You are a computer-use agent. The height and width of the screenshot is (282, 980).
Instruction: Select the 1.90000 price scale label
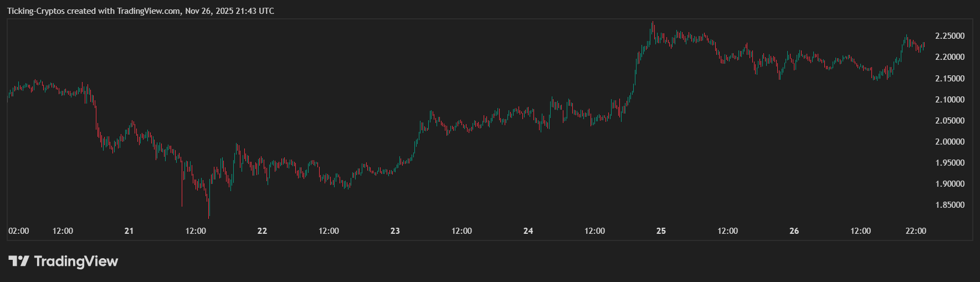point(950,184)
